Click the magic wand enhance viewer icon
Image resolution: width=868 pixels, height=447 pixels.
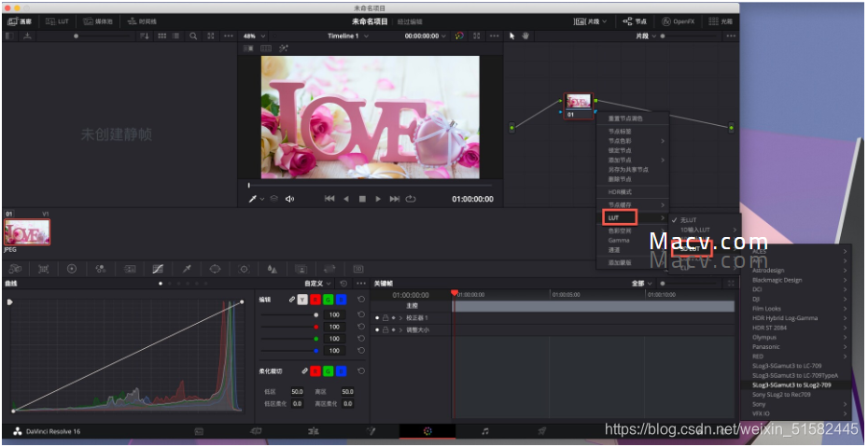[284, 49]
